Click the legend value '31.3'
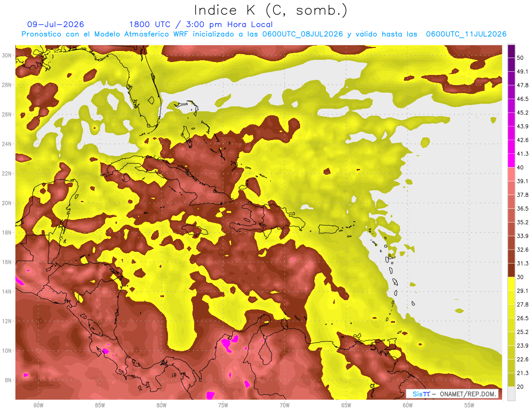 pos(522,263)
